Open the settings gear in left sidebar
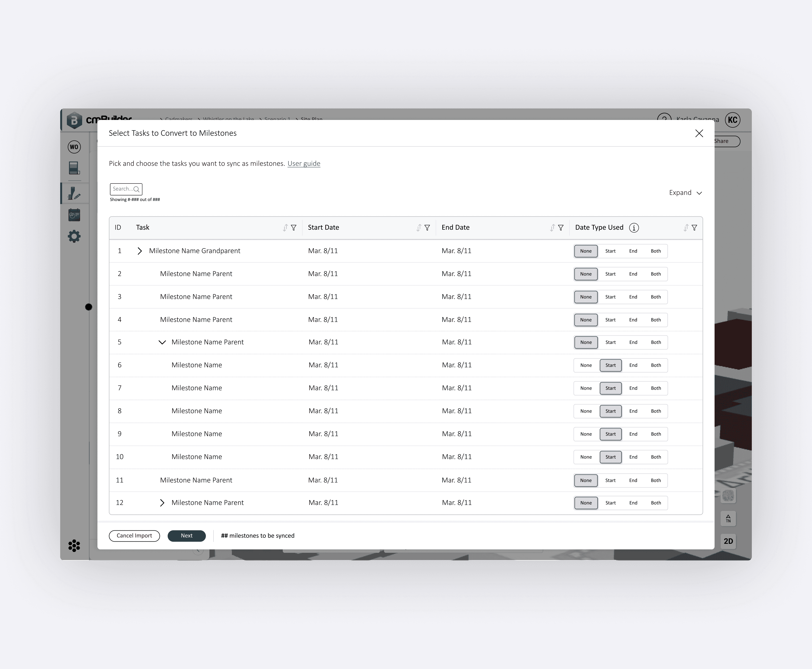Image resolution: width=812 pixels, height=669 pixels. [74, 236]
